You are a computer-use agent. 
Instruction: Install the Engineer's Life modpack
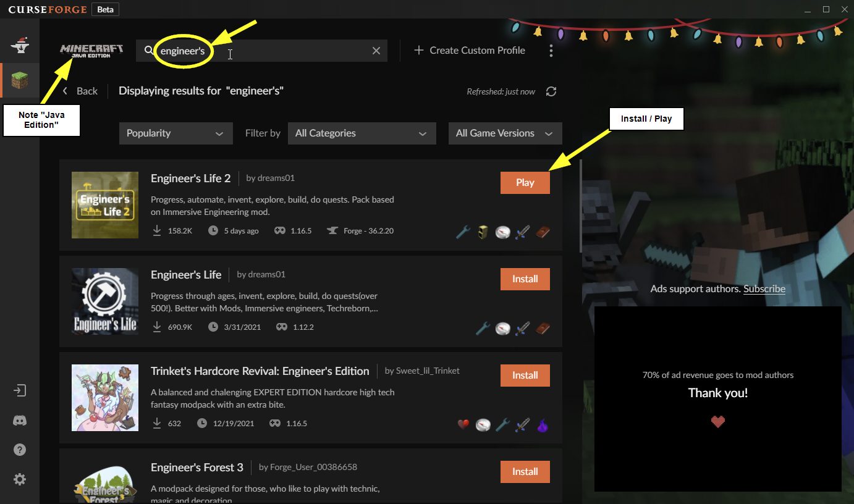tap(525, 279)
